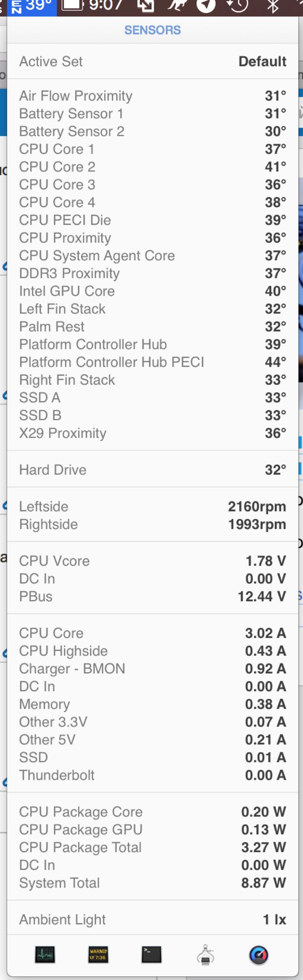Open the Terminal shortcut icon
Screen dimensions: 303x980
[151, 954]
